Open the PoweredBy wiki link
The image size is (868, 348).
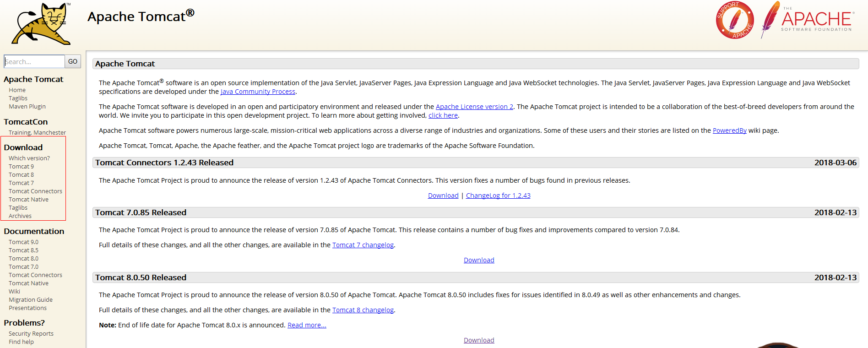(x=730, y=130)
